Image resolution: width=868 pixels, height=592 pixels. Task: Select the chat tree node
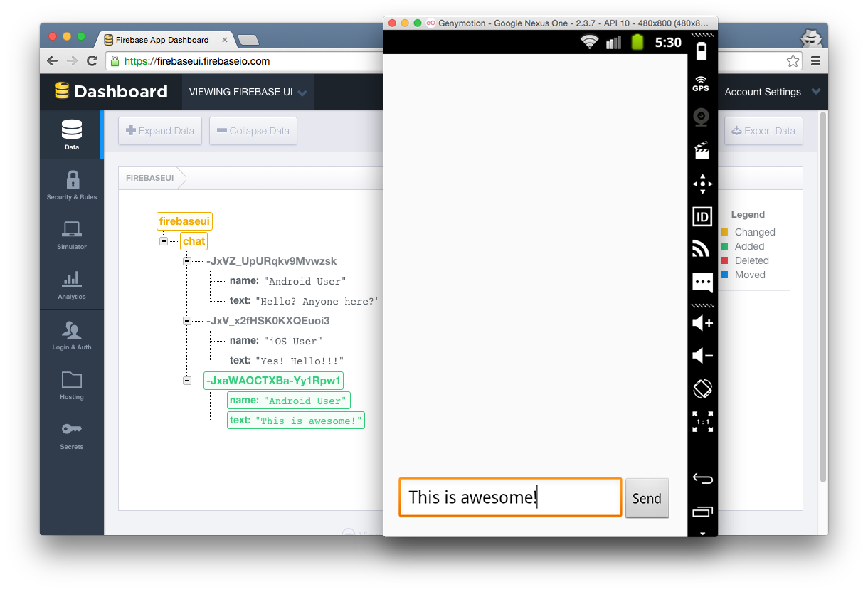[x=194, y=241]
